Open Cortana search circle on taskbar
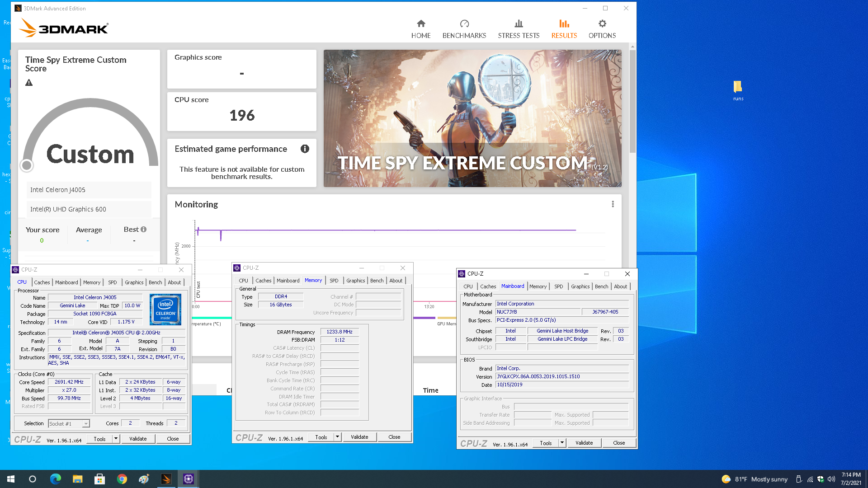The height and width of the screenshot is (488, 868). 33,479
